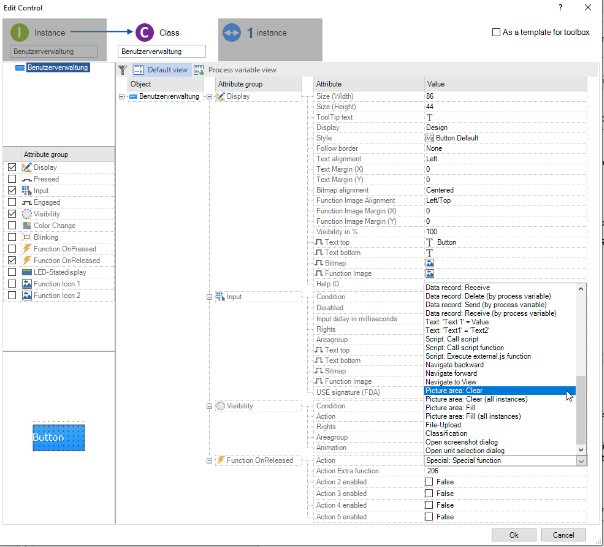This screenshot has height=547, width=604.
Task: Click the Button preview thumbnail
Action: pyautogui.click(x=59, y=438)
